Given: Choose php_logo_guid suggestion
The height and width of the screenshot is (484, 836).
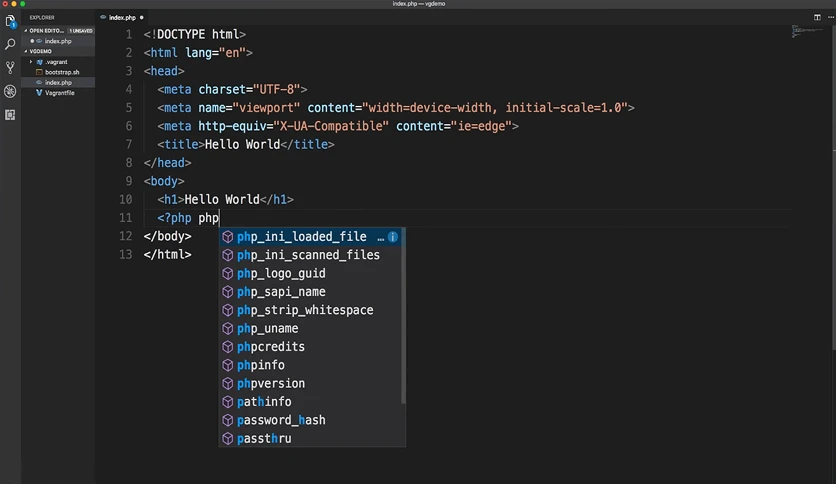Looking at the screenshot, I should 311,273.
